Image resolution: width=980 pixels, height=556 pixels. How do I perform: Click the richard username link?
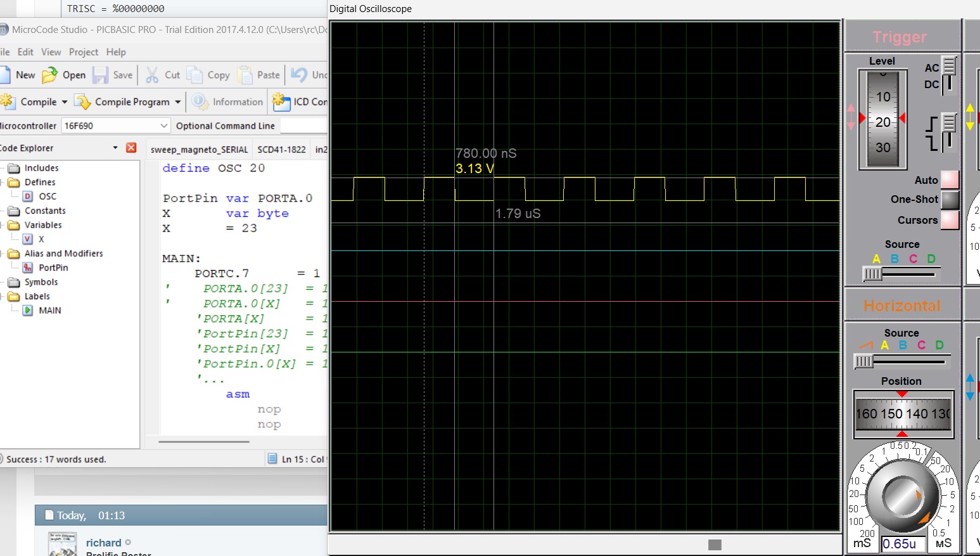point(103,543)
